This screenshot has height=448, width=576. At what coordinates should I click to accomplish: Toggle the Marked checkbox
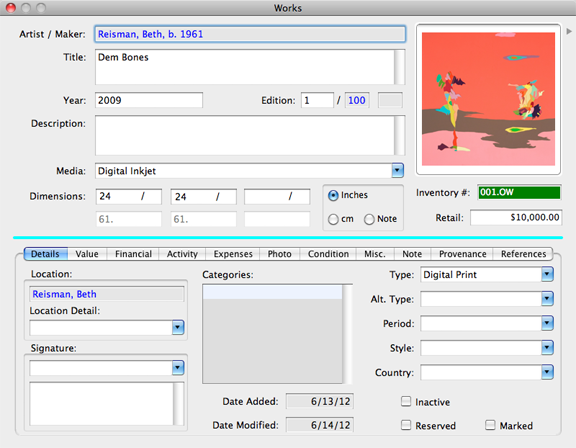pyautogui.click(x=490, y=425)
